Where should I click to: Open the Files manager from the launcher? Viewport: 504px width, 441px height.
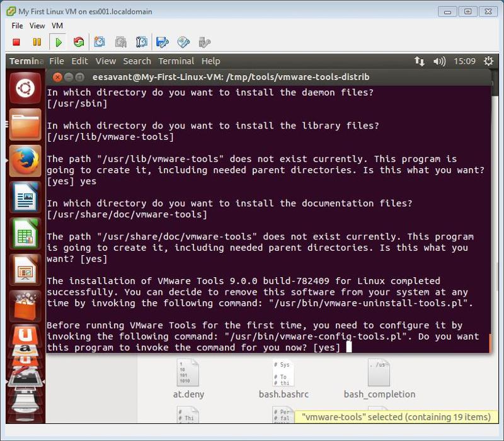tap(25, 124)
